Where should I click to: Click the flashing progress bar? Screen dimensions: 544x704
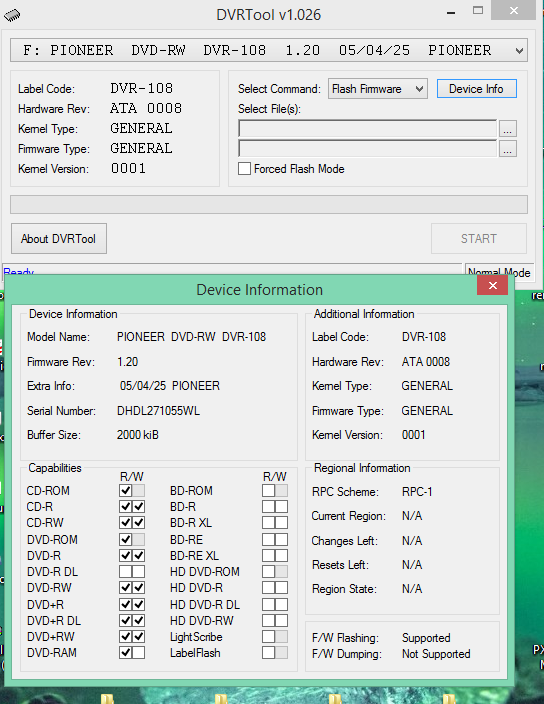click(269, 204)
